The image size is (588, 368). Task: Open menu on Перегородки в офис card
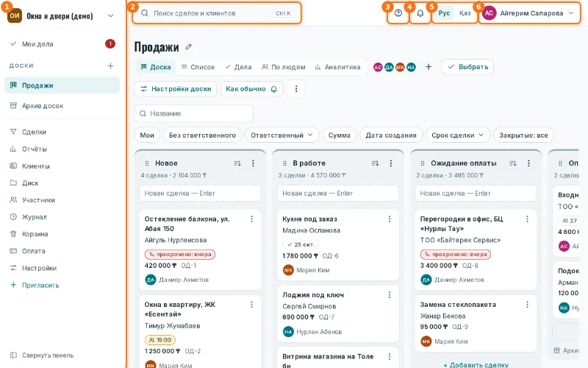pos(527,219)
